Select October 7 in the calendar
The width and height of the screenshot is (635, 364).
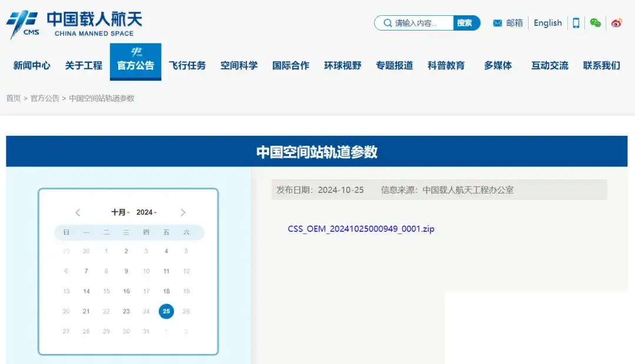(86, 271)
